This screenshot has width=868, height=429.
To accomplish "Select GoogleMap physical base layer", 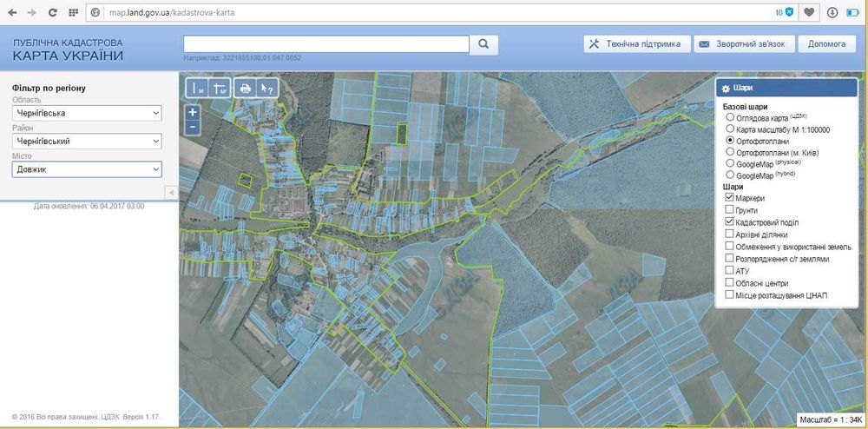I will [730, 163].
